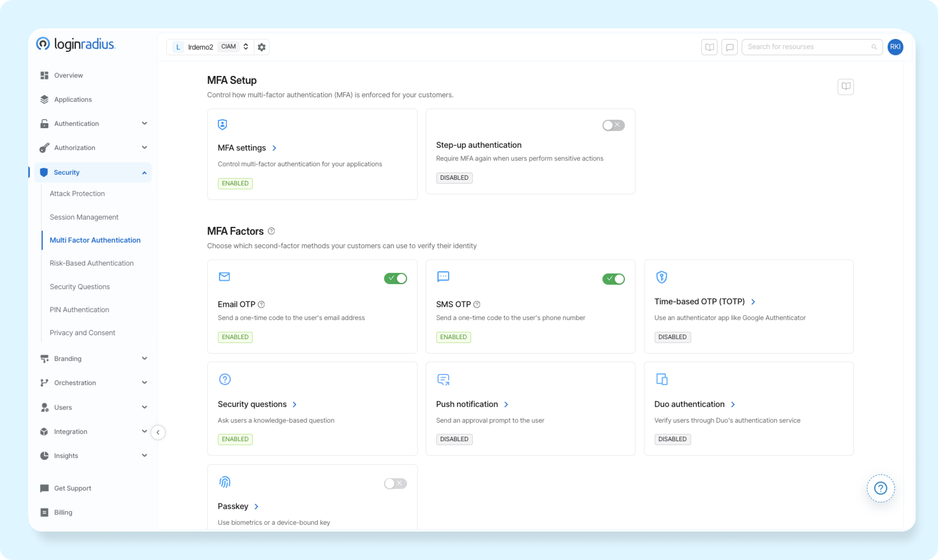Open Push notification settings
This screenshot has height=560, width=938.
(x=472, y=405)
